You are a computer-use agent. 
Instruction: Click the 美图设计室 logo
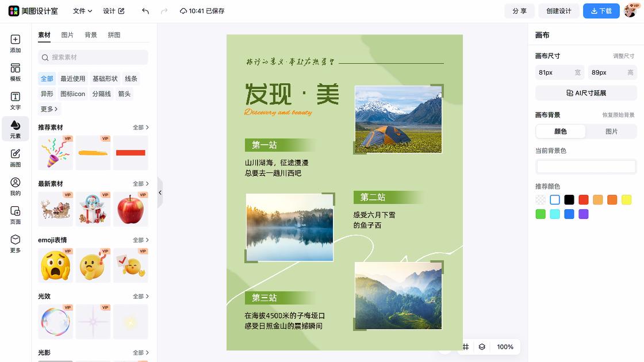(33, 11)
